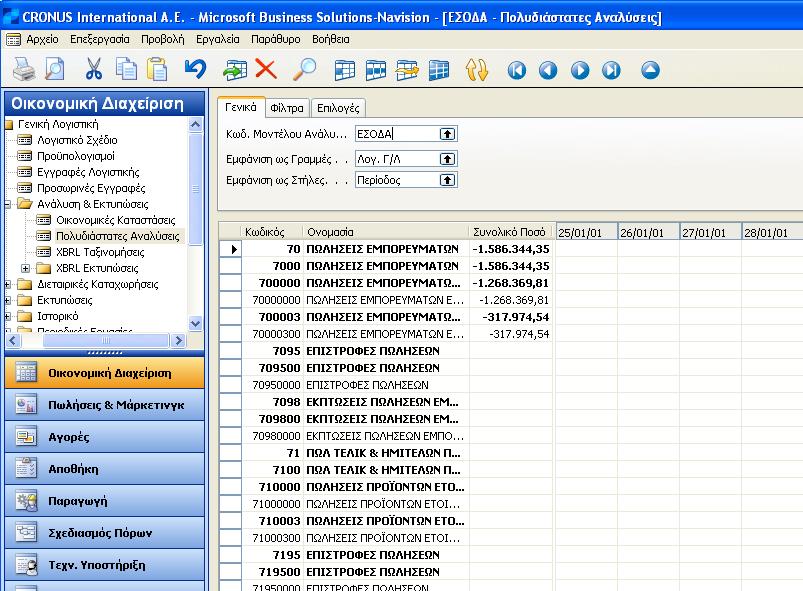Viewport: 803px width, 591px height.
Task: Go to the next record
Action: (580, 70)
